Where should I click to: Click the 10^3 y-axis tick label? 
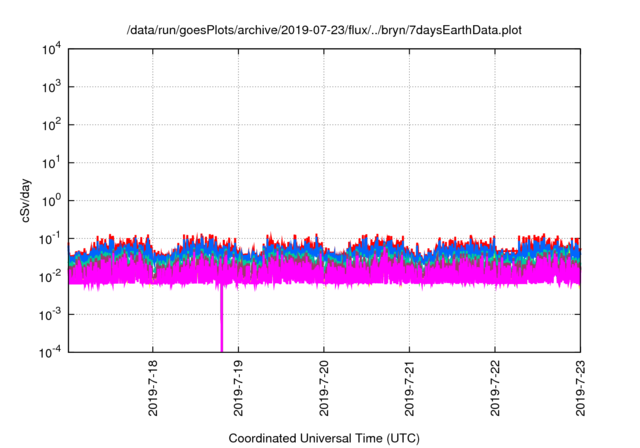click(52, 87)
